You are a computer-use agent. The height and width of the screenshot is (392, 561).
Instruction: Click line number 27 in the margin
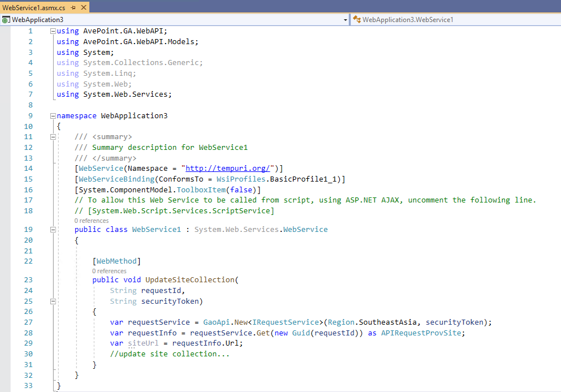[x=28, y=322]
